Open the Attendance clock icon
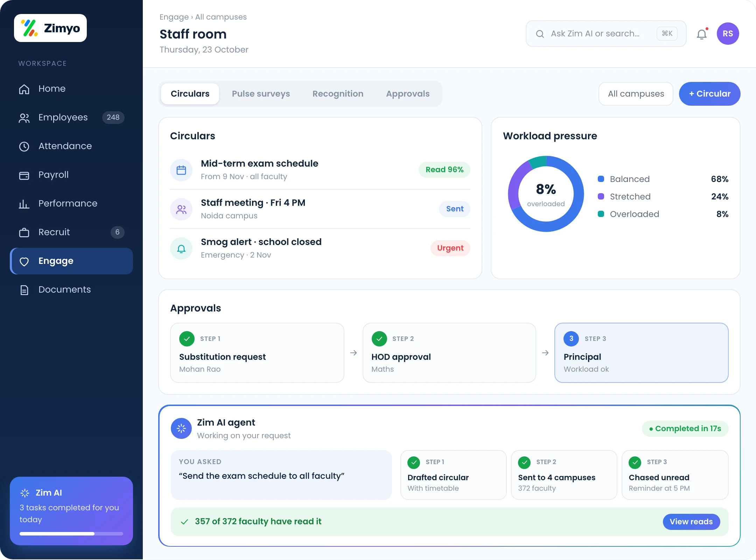The height and width of the screenshot is (560, 756). 24,146
